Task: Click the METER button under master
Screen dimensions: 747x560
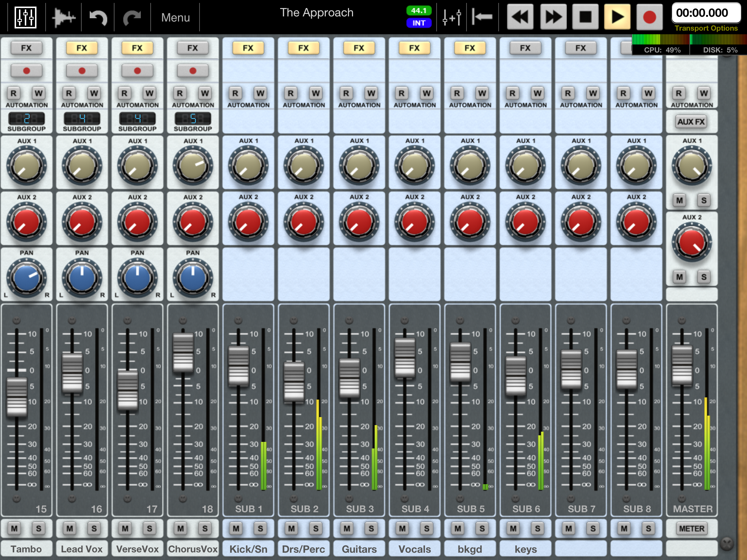Action: tap(692, 529)
